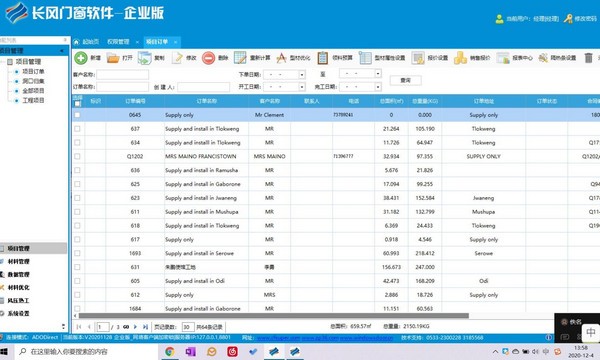Image resolution: width=600 pixels, height=360 pixels.
Task: Click the GO button in pagination
Action: 126,327
